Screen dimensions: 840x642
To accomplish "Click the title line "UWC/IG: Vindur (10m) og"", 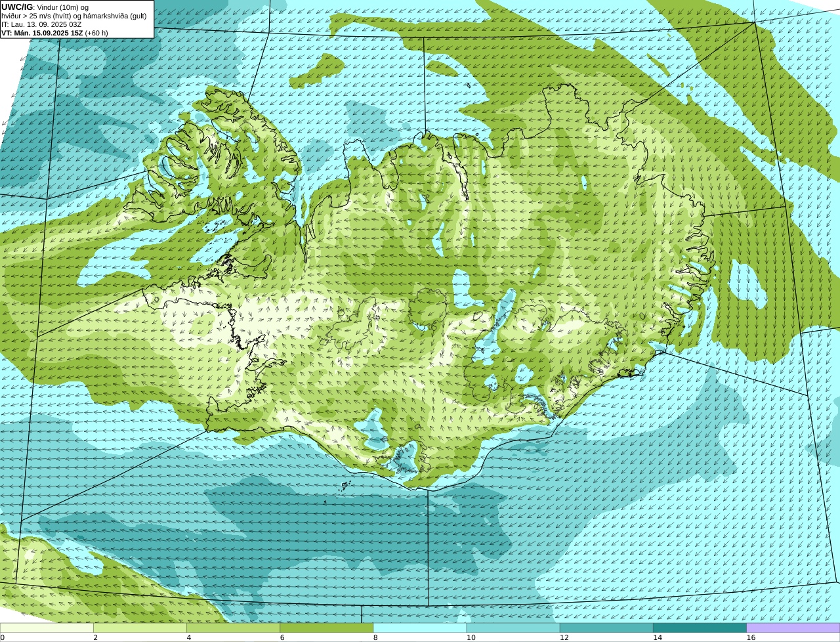I will pos(45,7).
